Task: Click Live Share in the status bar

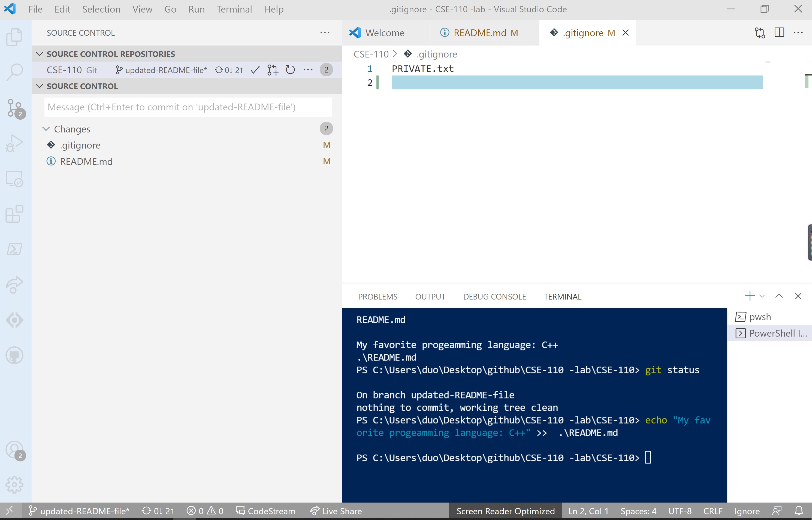Action: pyautogui.click(x=336, y=511)
